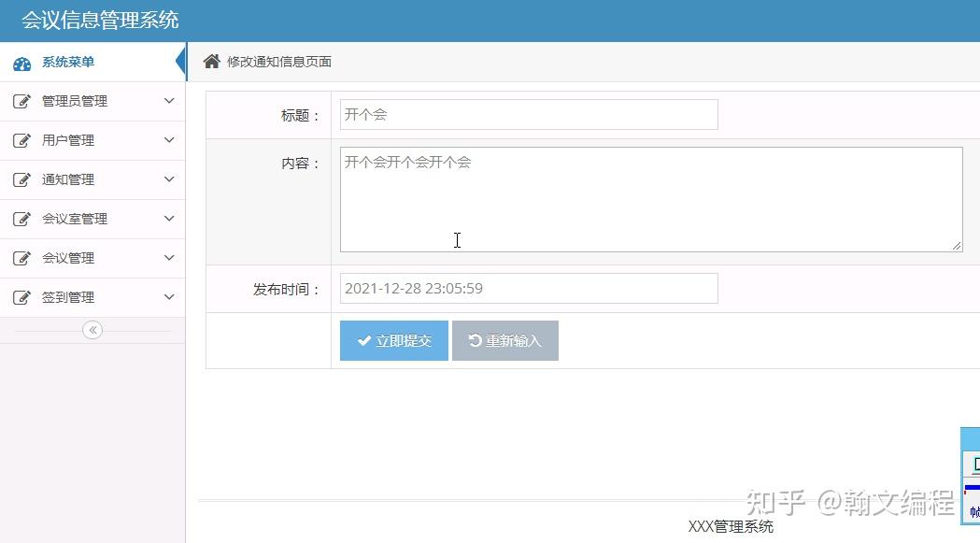Click the home icon in the breadcrumb bar
The width and height of the screenshot is (980, 543).
point(211,61)
